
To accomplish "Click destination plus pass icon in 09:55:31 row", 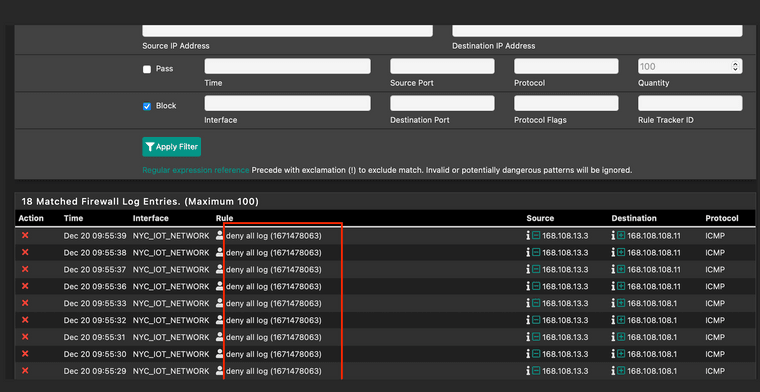I will pos(621,338).
